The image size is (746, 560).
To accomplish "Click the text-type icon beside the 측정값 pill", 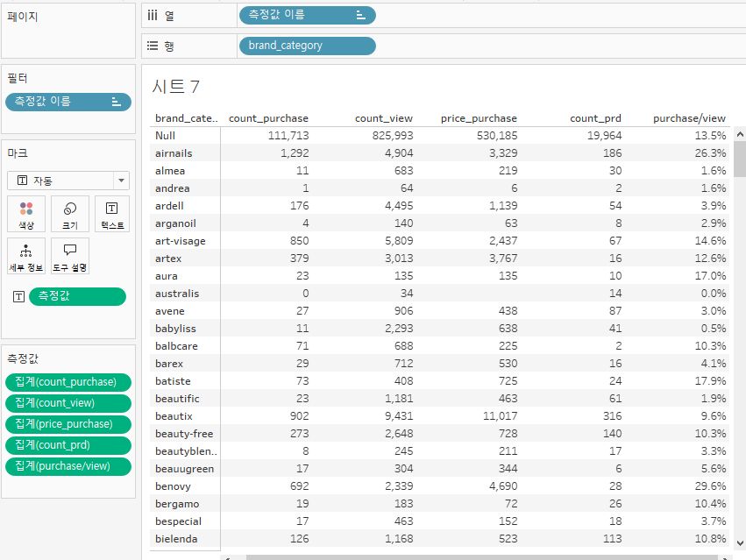I will click(x=18, y=297).
